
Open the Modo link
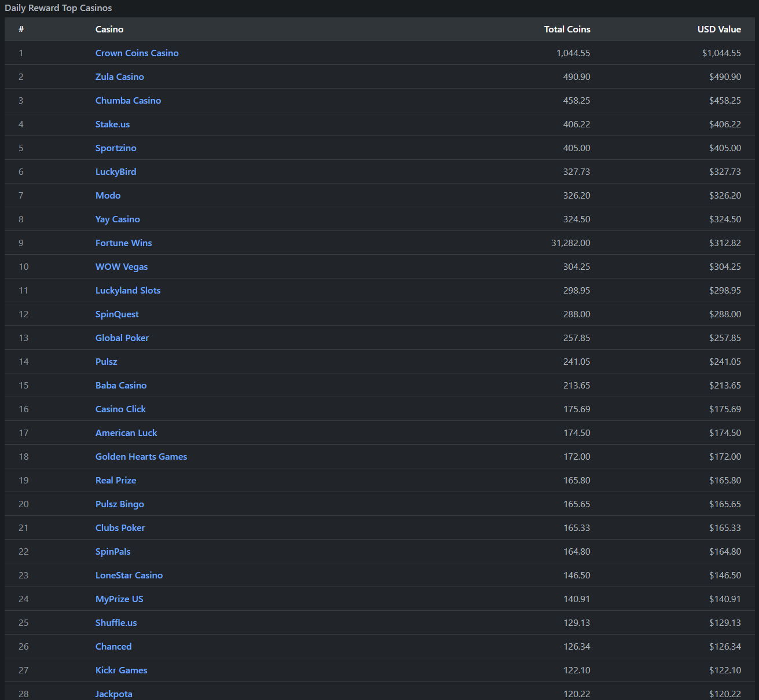coord(108,195)
